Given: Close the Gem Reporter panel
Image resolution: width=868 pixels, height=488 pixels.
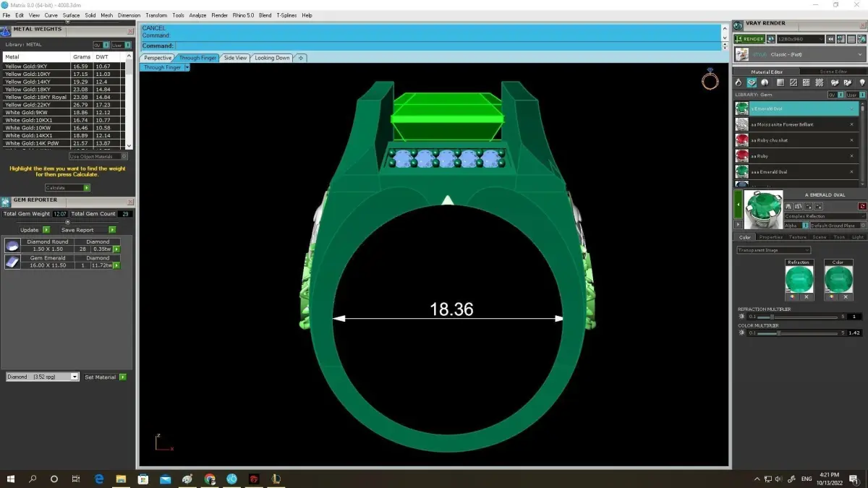Looking at the screenshot, I should (130, 200).
